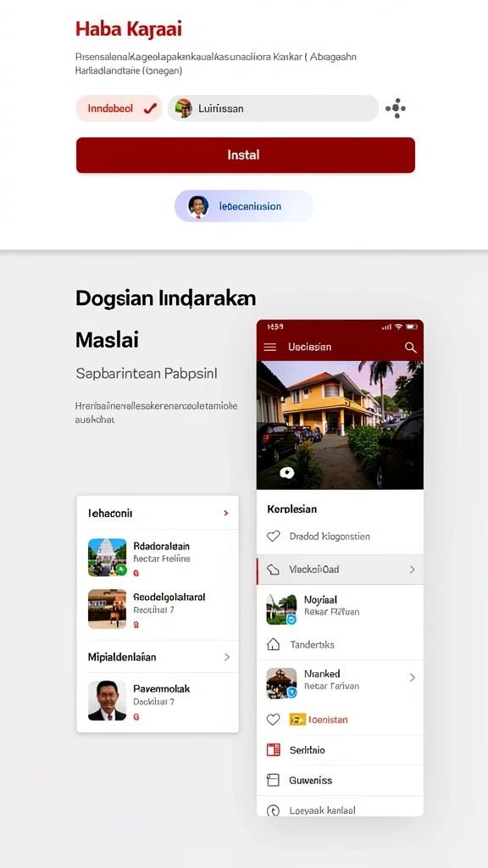
Task: Click the ieoecaniusion profile pill
Action: tap(244, 206)
